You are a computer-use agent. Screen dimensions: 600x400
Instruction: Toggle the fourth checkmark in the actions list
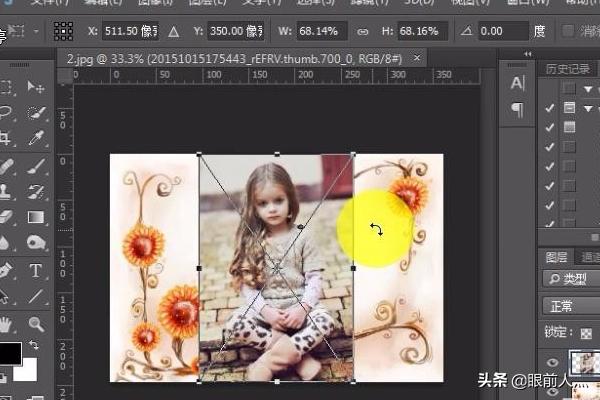[x=549, y=167]
